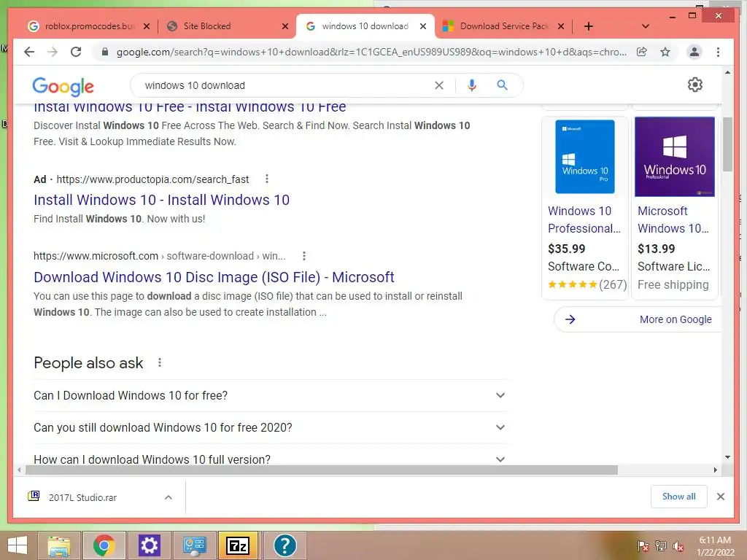The height and width of the screenshot is (560, 747).
Task: View site security padlock info
Action: pyautogui.click(x=105, y=52)
